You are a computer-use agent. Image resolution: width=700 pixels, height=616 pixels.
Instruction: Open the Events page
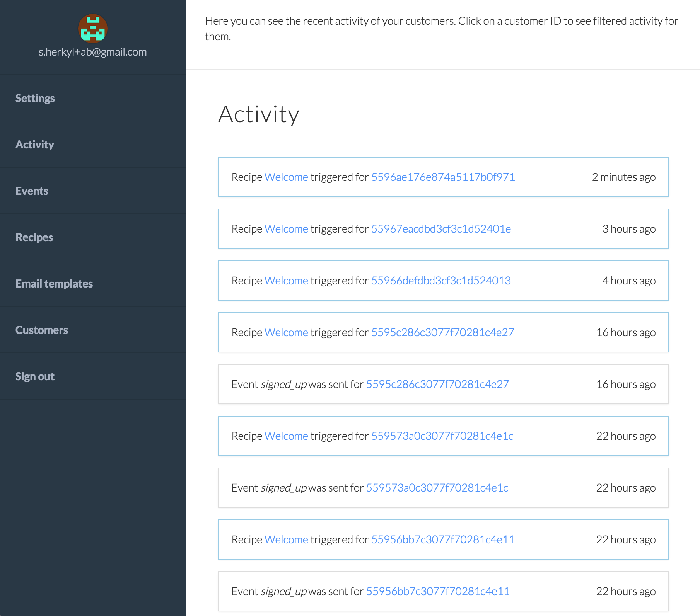32,191
